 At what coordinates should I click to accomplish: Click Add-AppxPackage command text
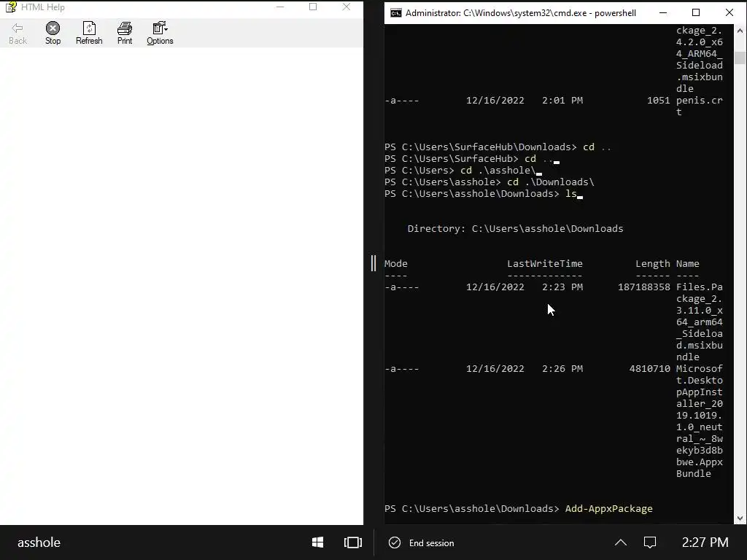609,508
